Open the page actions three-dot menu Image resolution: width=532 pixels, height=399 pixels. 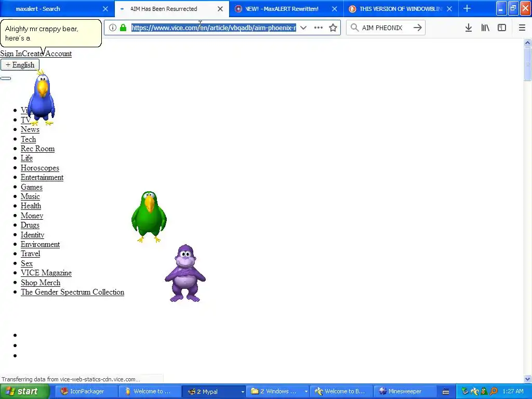pos(318,28)
